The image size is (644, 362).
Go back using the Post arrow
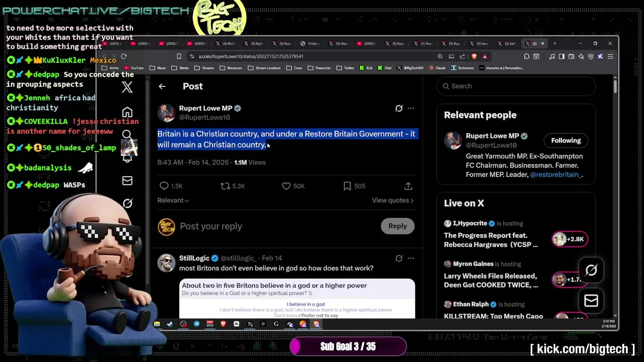click(162, 86)
